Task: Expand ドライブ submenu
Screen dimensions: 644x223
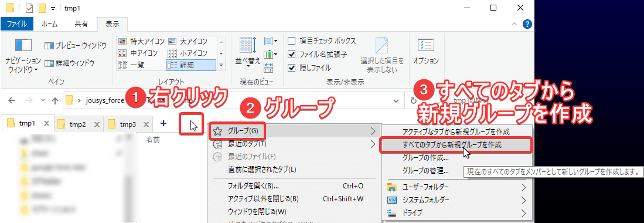Action: click(x=457, y=212)
